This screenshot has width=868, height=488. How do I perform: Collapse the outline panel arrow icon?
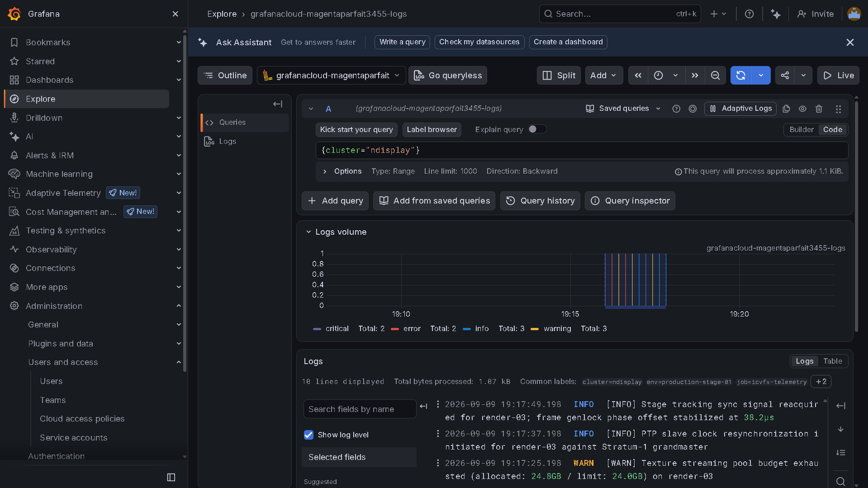[x=278, y=104]
